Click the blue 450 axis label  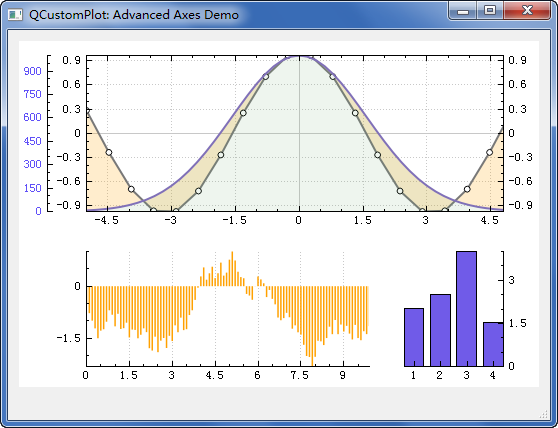pos(32,141)
